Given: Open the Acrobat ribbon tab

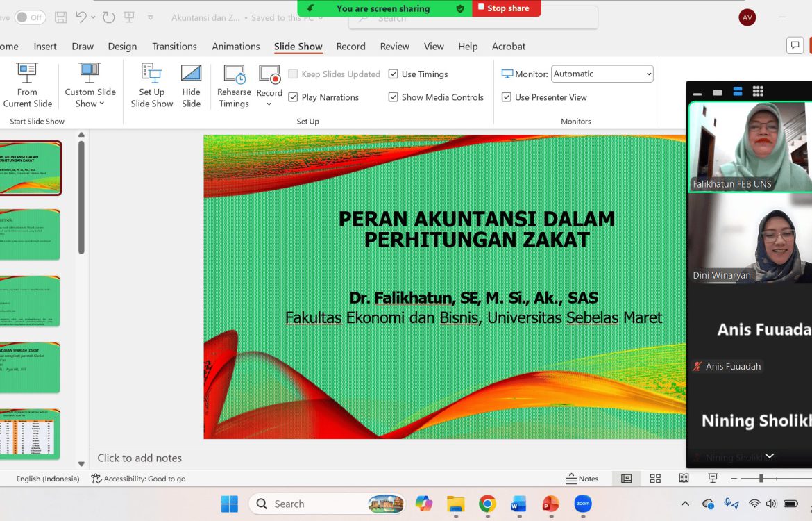Looking at the screenshot, I should (x=509, y=46).
